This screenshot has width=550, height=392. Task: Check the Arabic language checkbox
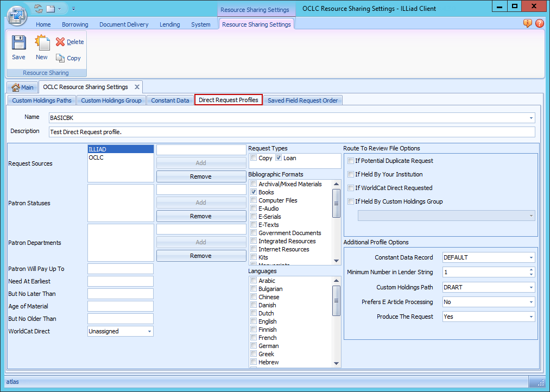pyautogui.click(x=254, y=281)
